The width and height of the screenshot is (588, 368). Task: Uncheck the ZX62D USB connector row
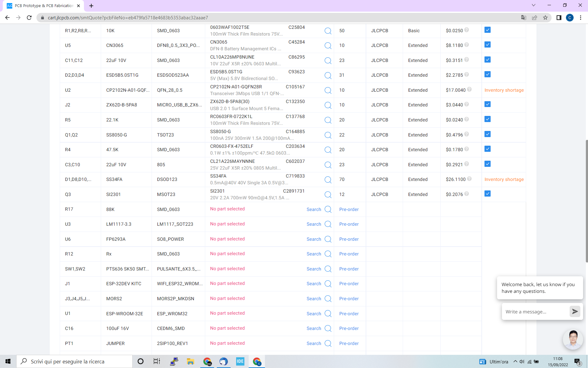[488, 104]
